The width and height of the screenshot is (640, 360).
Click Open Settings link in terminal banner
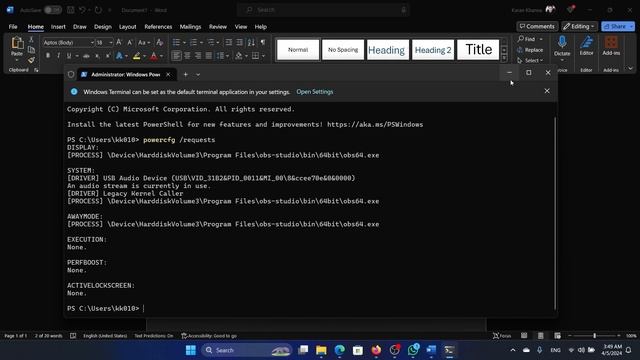315,92
